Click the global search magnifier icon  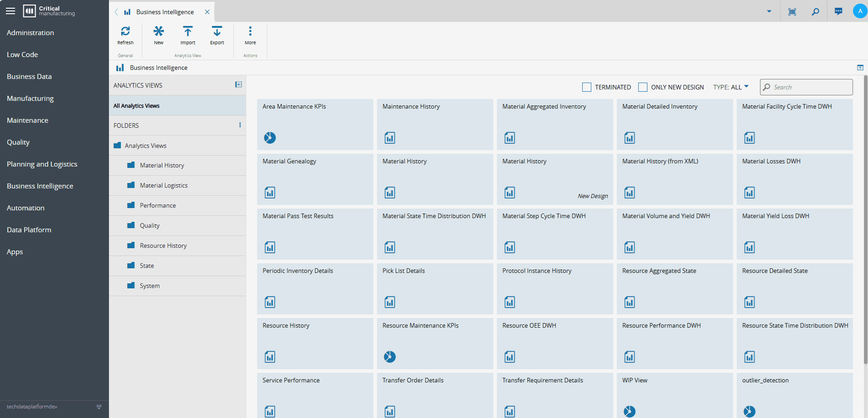[x=815, y=11]
